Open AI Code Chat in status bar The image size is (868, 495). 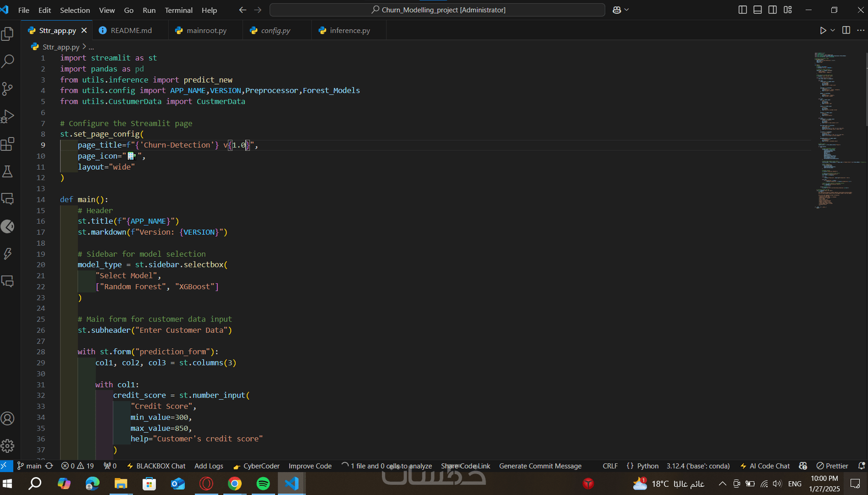tap(765, 466)
